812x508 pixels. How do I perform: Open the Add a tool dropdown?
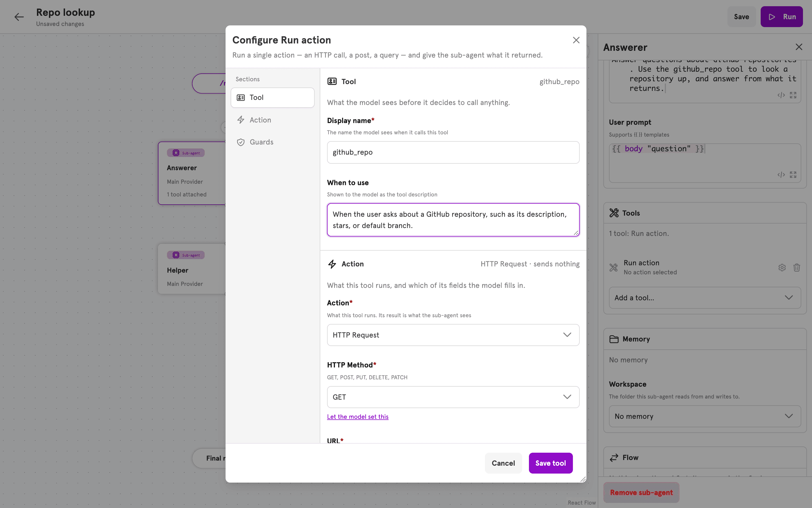705,298
